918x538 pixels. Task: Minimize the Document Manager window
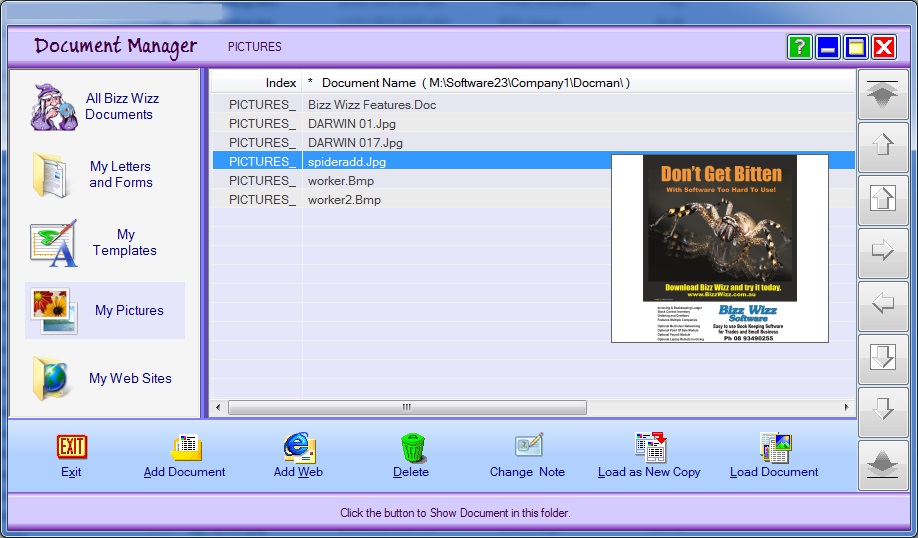pos(828,47)
